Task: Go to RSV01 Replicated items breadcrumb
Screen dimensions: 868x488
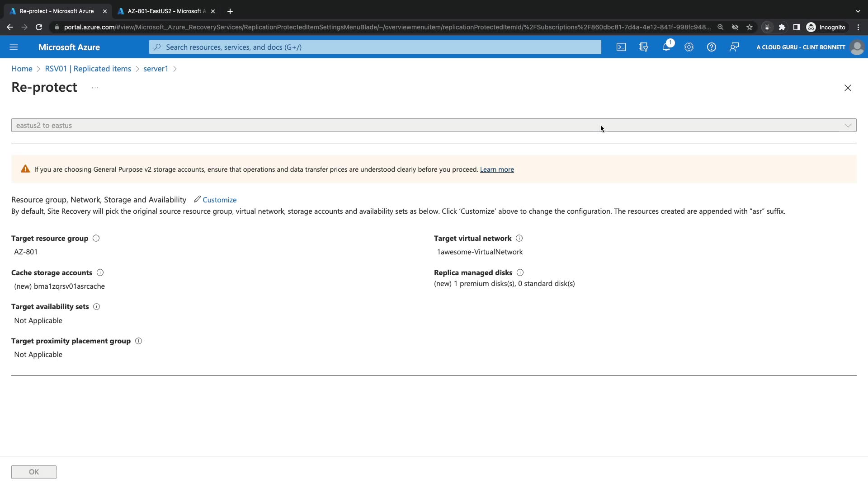Action: tap(88, 69)
